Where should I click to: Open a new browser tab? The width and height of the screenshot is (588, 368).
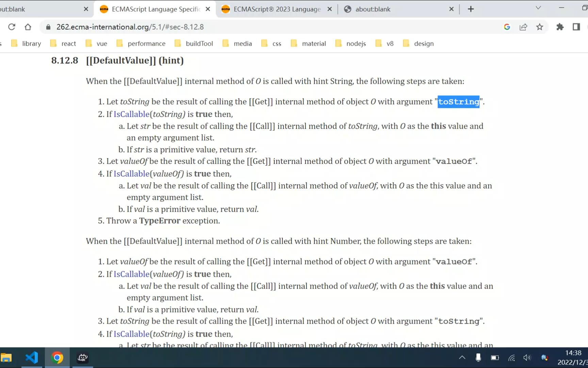[471, 9]
